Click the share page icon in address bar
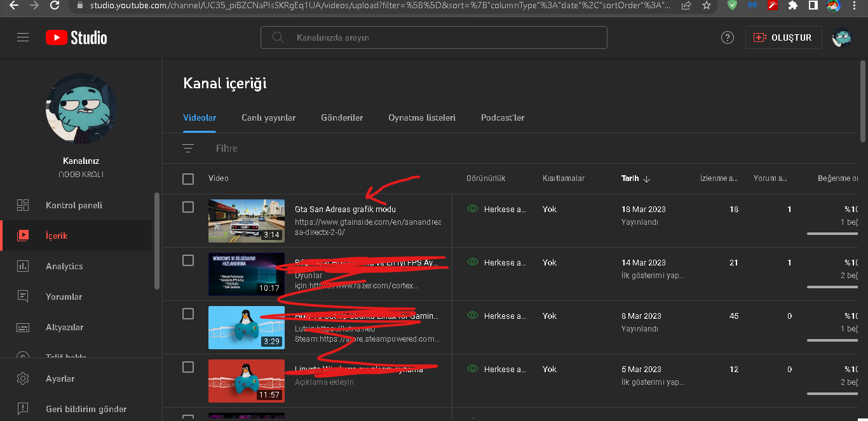 [x=686, y=5]
